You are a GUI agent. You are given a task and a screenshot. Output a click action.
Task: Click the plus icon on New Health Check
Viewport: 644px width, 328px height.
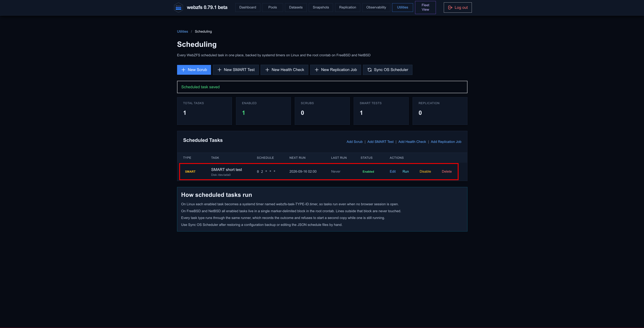(267, 70)
